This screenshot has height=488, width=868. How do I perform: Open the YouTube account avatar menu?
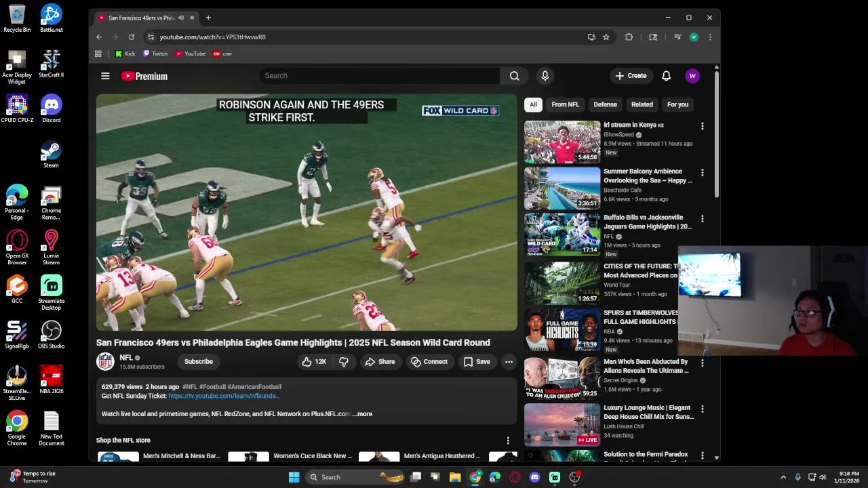692,76
